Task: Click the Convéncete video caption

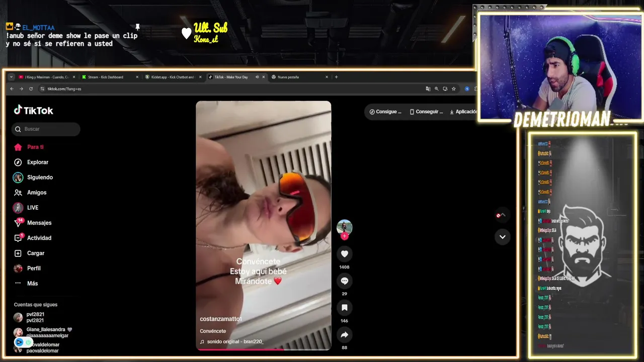Action: (x=213, y=331)
